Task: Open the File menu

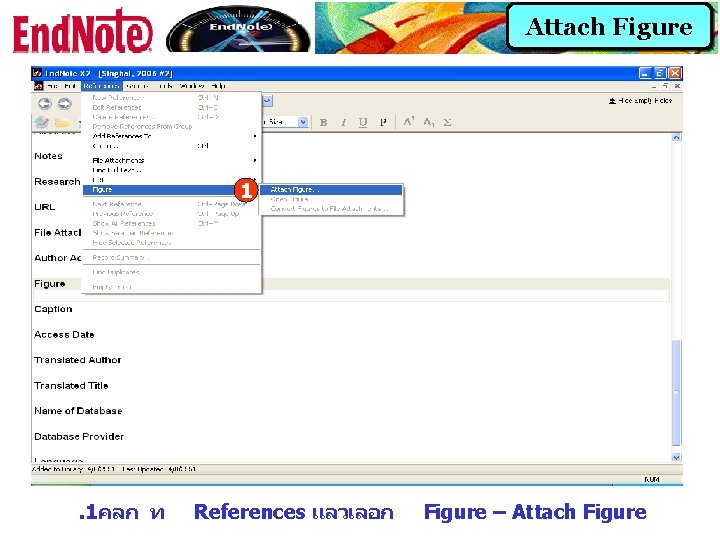Action: 52,86
